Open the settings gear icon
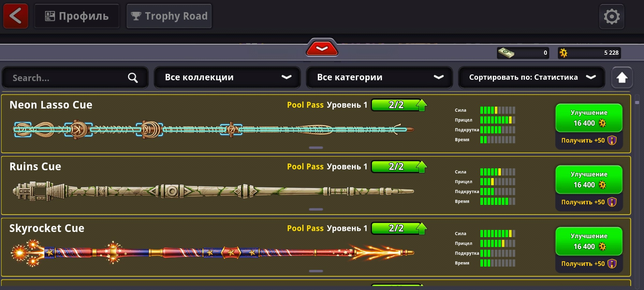The width and height of the screenshot is (644, 290). [x=612, y=17]
